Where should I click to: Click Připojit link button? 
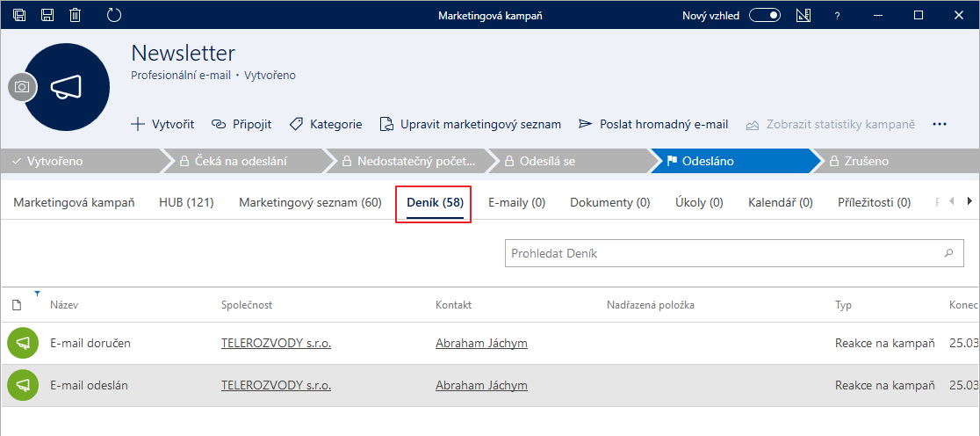click(241, 125)
